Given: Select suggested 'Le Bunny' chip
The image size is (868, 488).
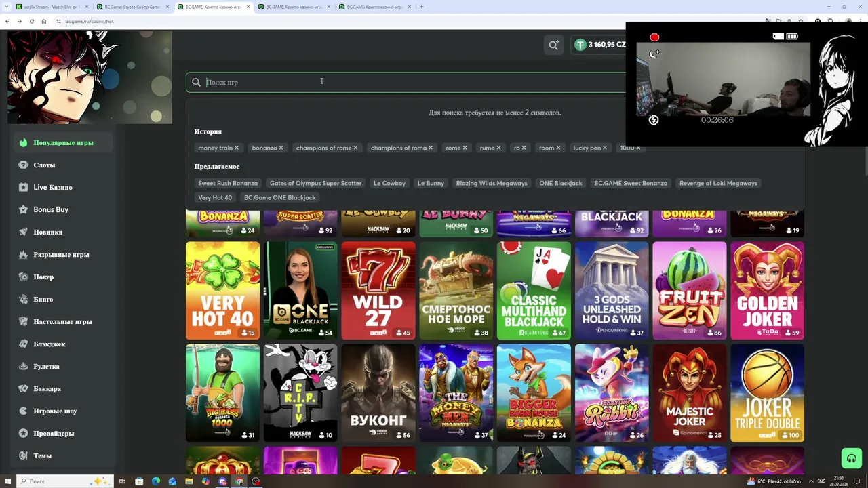Looking at the screenshot, I should (431, 183).
